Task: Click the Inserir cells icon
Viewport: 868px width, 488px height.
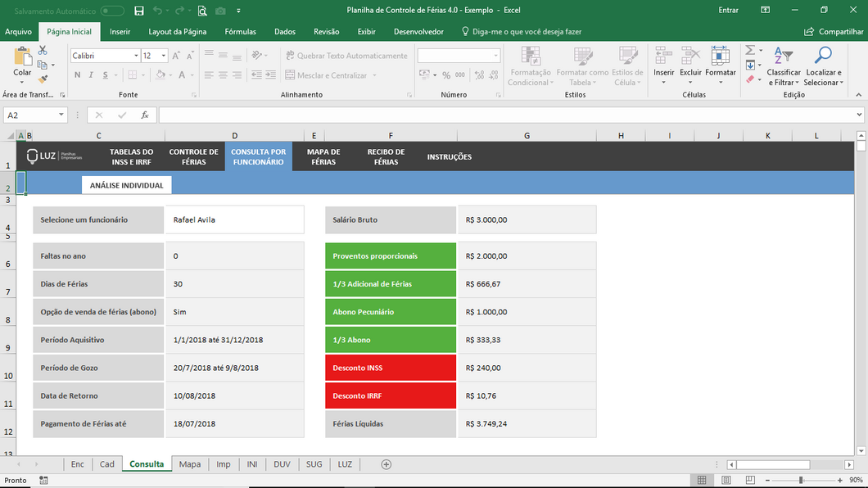Action: pyautogui.click(x=663, y=56)
